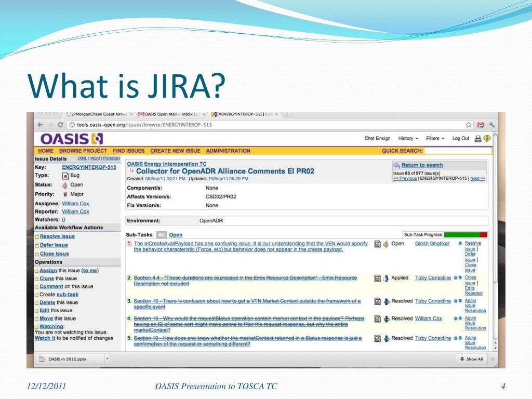
Task: Go to the Next issue link
Action: click(x=478, y=179)
